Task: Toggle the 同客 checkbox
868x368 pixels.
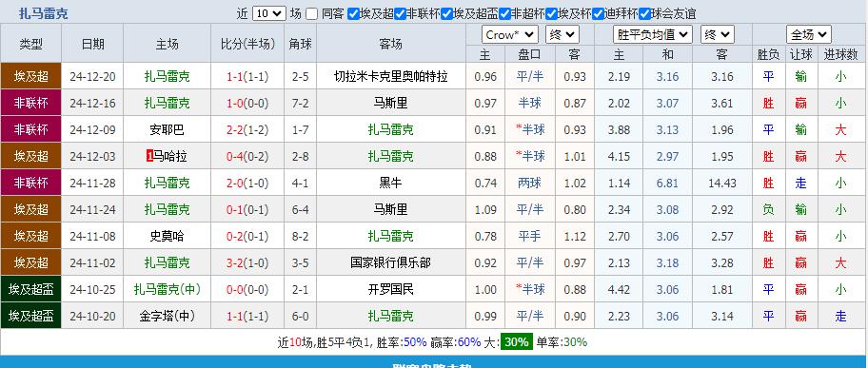Action: (x=311, y=14)
